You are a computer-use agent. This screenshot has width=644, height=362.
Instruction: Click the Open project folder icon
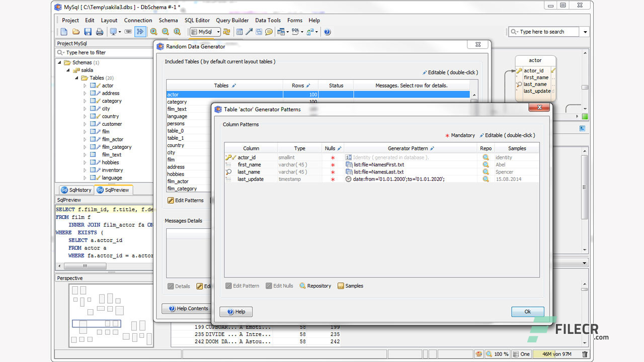[76, 32]
